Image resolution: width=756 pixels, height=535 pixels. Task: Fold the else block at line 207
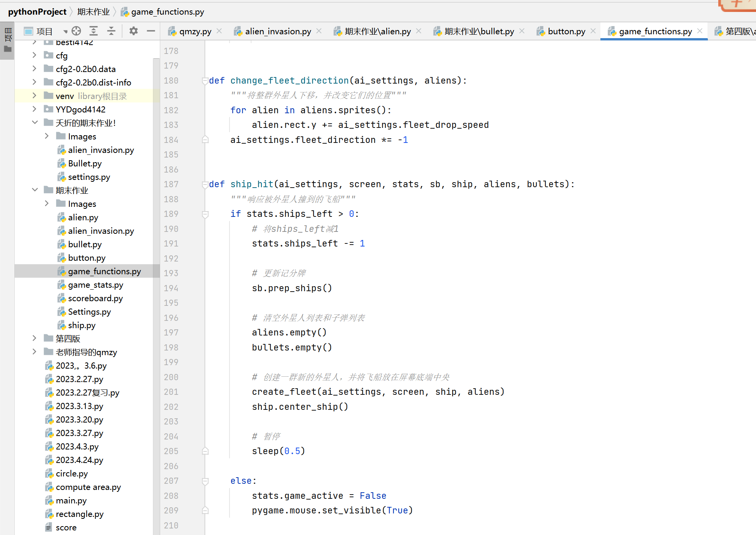(x=205, y=481)
